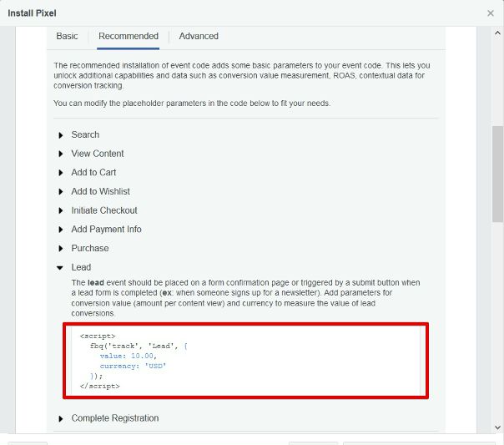This screenshot has width=504, height=445.
Task: Click the Purchase section label
Action: click(90, 248)
